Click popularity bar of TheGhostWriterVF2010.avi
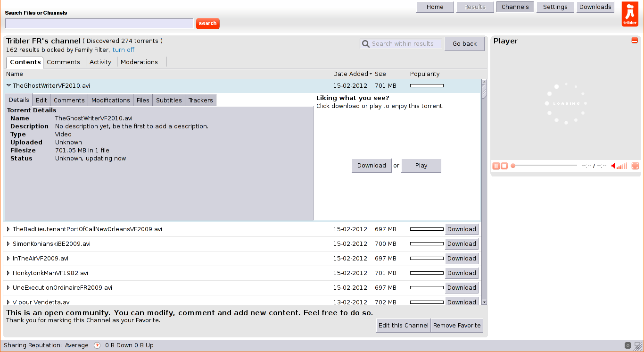The height and width of the screenshot is (352, 644). click(427, 86)
